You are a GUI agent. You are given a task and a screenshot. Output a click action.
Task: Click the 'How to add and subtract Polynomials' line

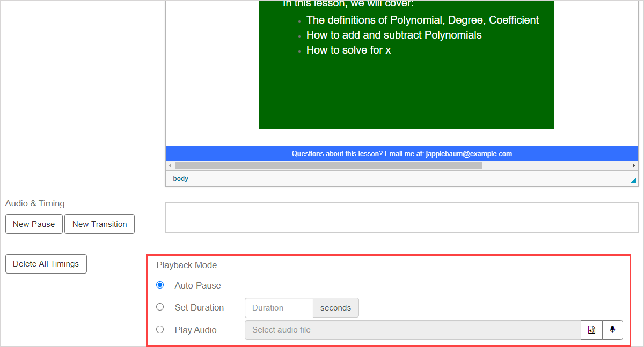click(393, 35)
